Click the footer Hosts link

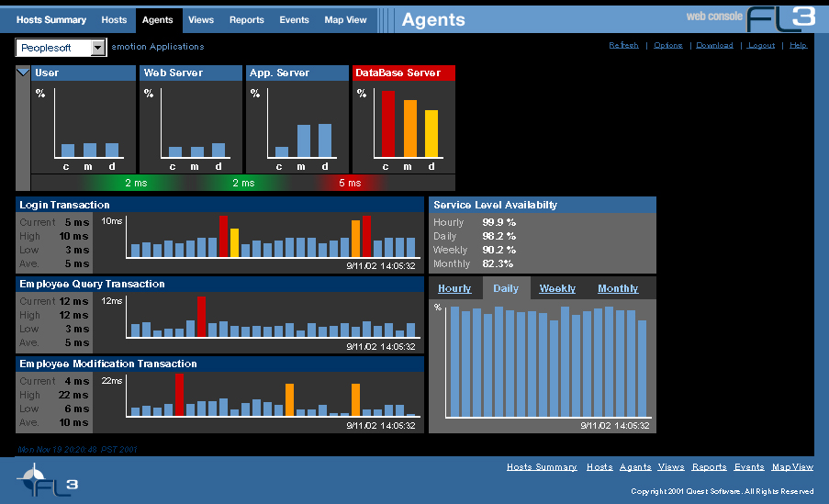[599, 467]
